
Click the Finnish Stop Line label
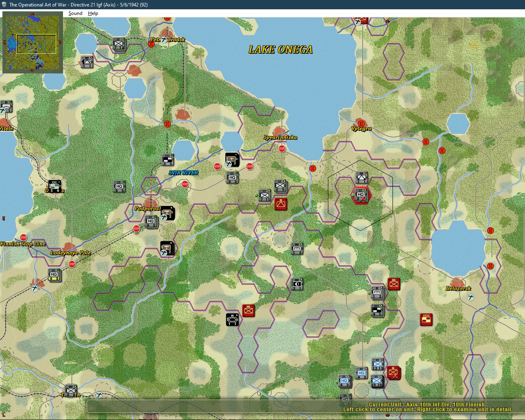pyautogui.click(x=23, y=244)
